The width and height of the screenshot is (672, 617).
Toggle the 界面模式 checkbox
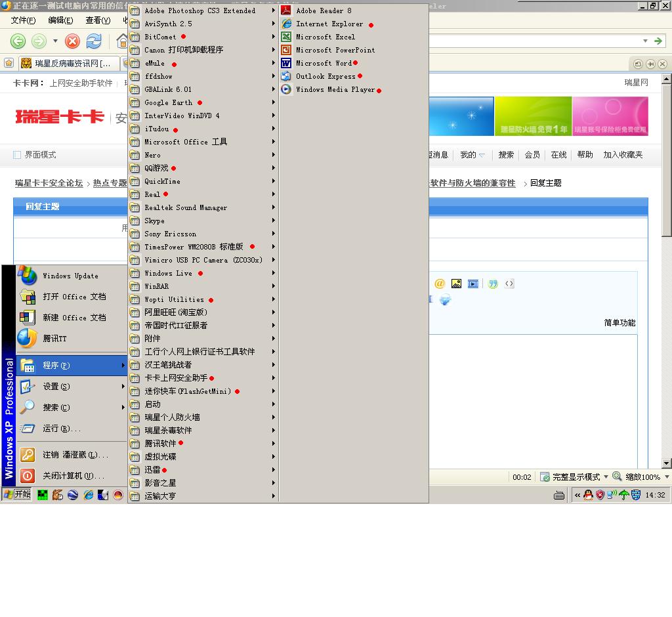pyautogui.click(x=17, y=155)
